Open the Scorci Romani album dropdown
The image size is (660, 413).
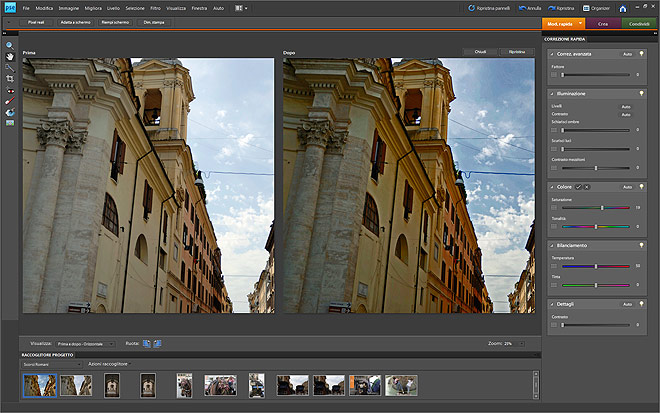coord(52,364)
